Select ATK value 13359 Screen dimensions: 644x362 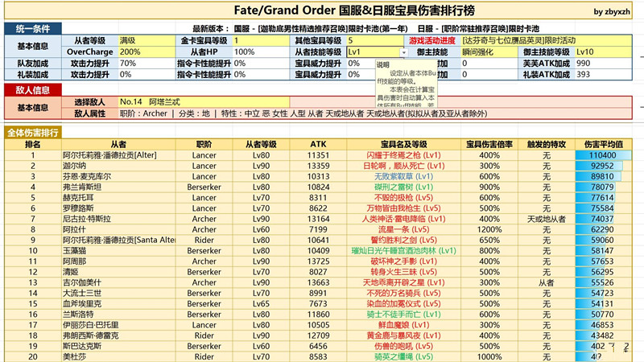[x=318, y=166]
